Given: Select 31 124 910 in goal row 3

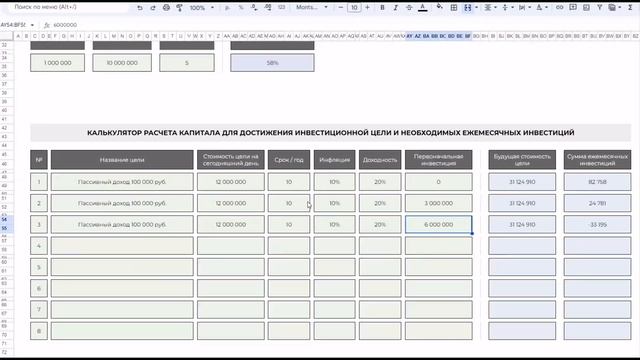Looking at the screenshot, I should [x=522, y=224].
